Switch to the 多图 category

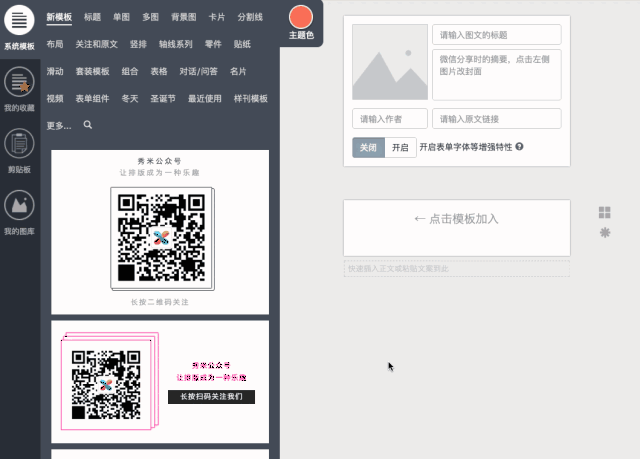(x=150, y=17)
